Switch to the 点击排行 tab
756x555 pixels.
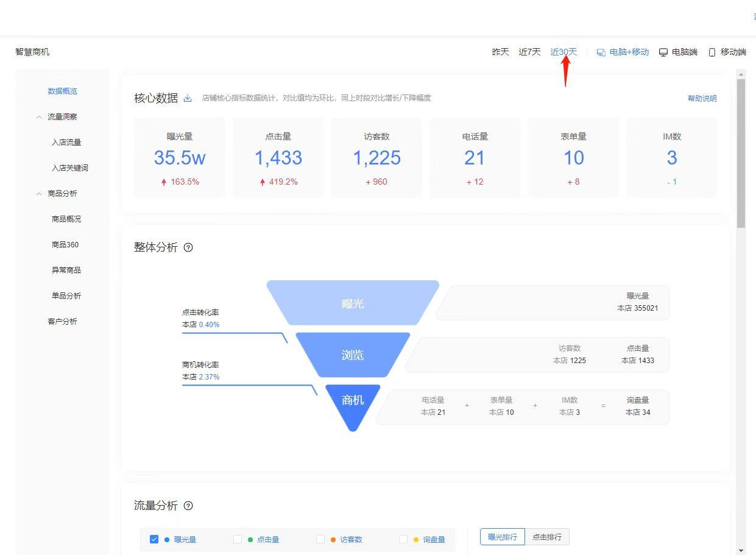pos(546,537)
